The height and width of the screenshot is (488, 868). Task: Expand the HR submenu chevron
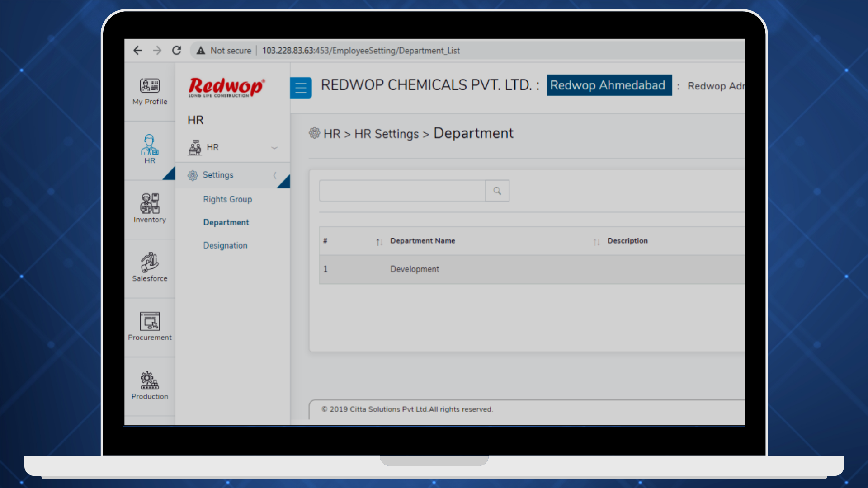click(274, 148)
